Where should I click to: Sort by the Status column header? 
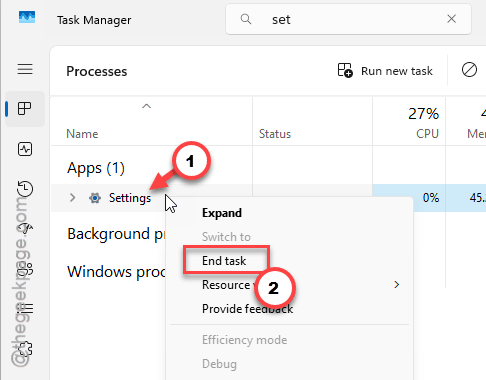coord(275,134)
